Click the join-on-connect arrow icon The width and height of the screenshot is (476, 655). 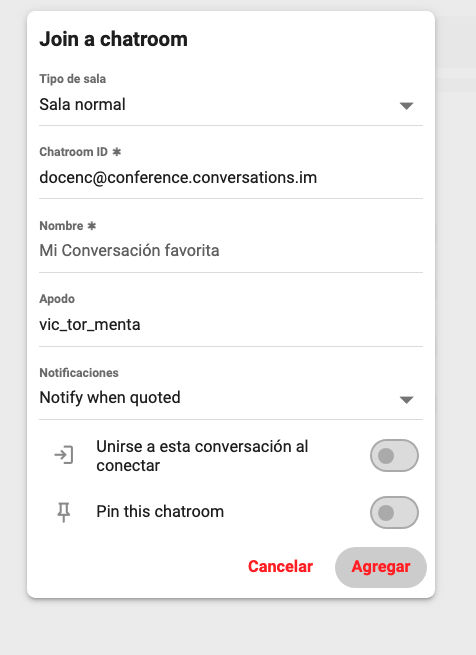click(64, 455)
